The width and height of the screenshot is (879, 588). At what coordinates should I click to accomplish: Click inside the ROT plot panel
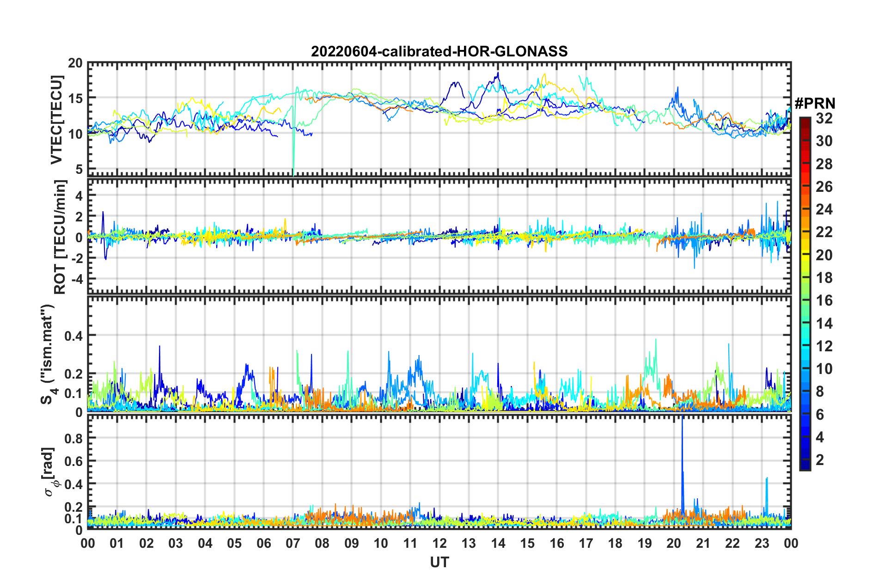click(x=439, y=236)
